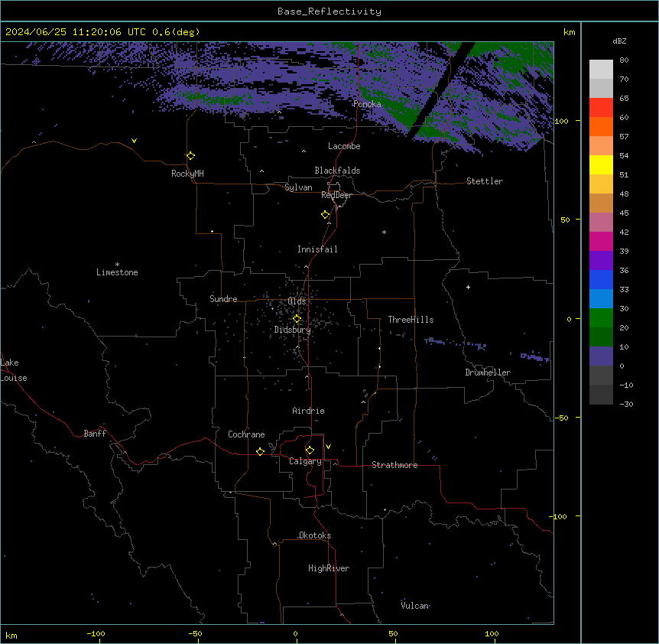Click the amber 48–51 dBZ legend swatch
This screenshot has width=659, height=644.
(x=601, y=184)
